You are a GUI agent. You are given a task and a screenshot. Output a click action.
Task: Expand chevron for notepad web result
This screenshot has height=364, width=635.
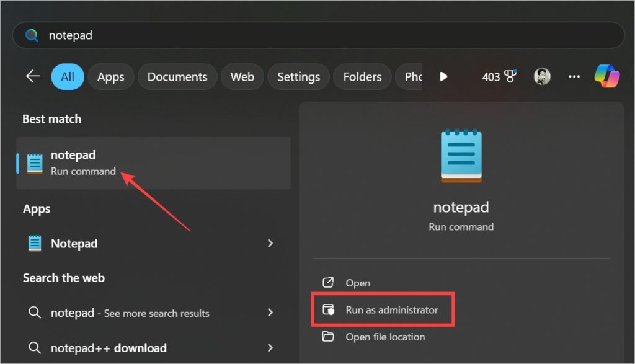270,312
